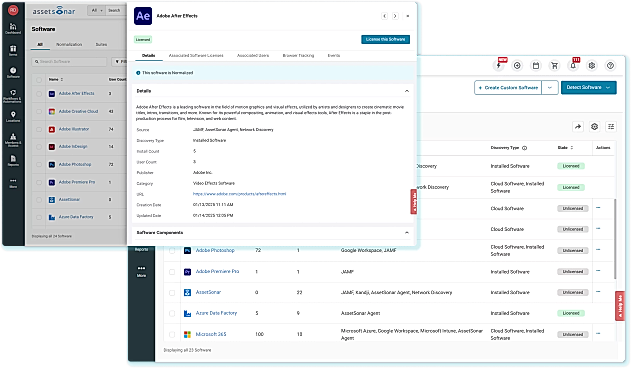
Task: Open Microsoft 365 link in back window
Action: (x=211, y=334)
